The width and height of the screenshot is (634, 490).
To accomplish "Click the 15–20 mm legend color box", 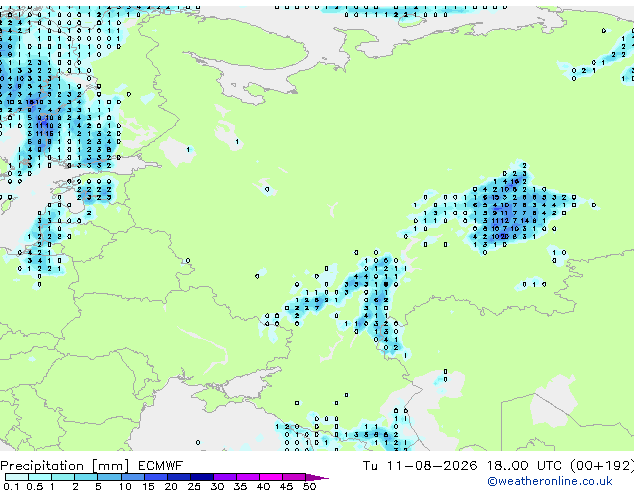I will point(155,477).
